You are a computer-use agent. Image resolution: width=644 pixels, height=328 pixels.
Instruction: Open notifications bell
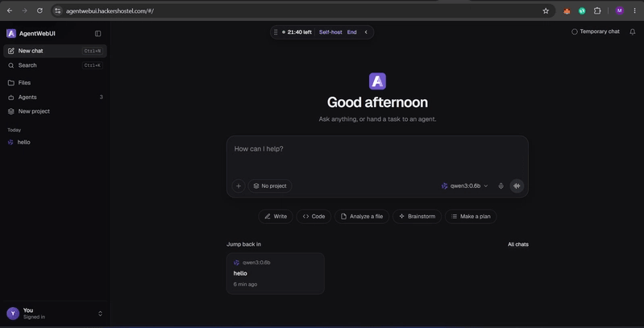point(633,32)
